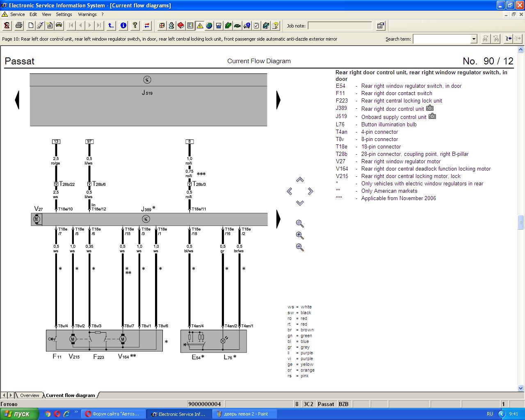Go to previous diagram page black arrow
The height and width of the screenshot is (420, 525).
click(x=17, y=100)
